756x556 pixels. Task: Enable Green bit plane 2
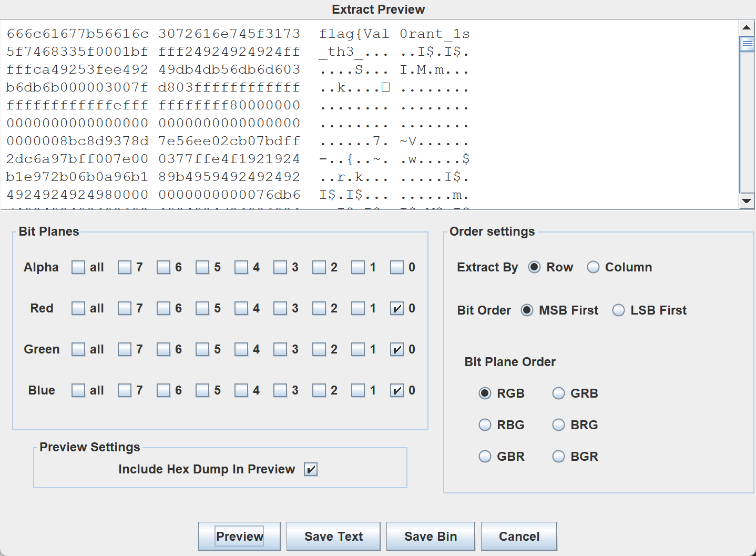pyautogui.click(x=319, y=349)
